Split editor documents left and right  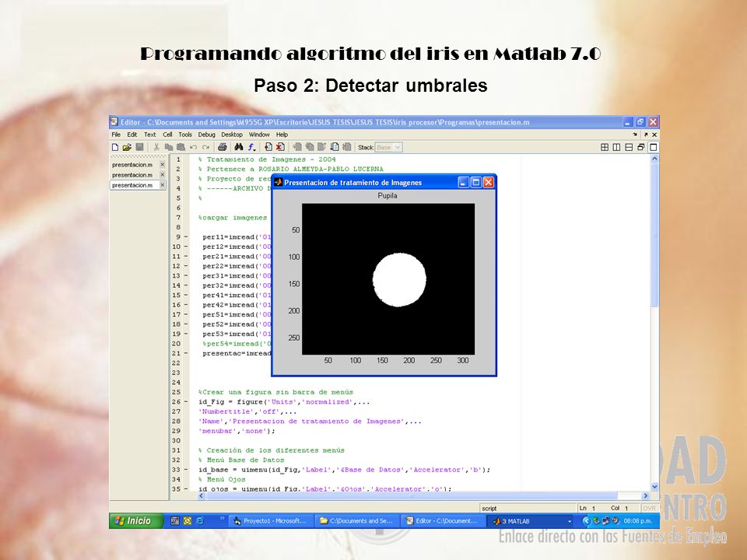tap(616, 147)
